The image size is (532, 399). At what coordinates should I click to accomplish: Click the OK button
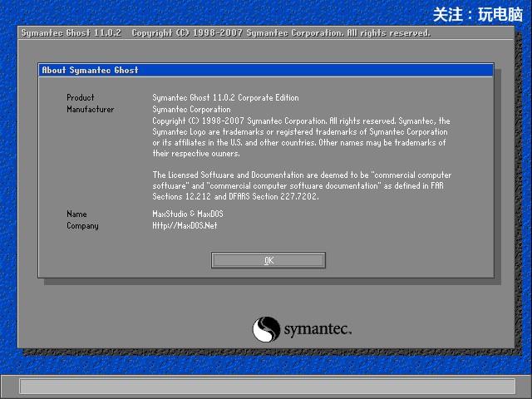268,260
